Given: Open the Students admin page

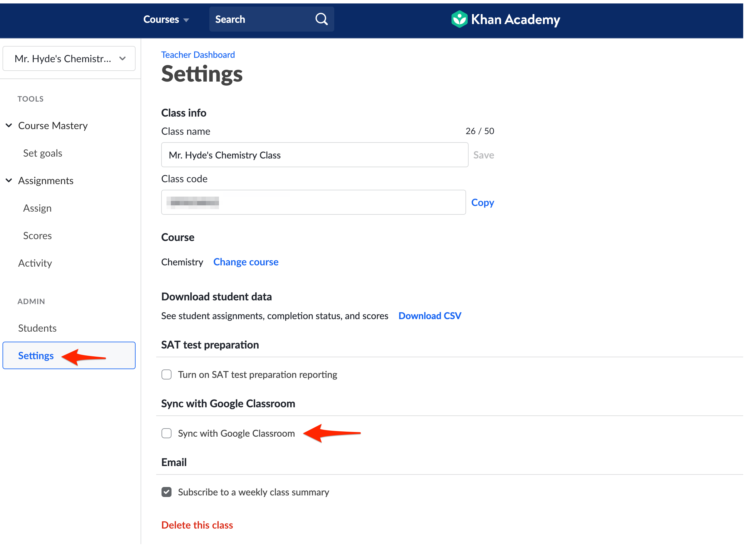Looking at the screenshot, I should coord(37,328).
